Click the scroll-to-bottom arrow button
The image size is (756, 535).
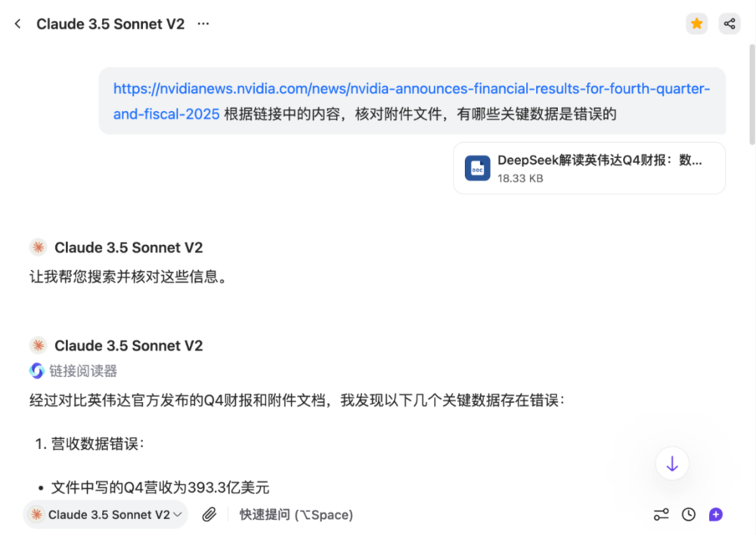672,464
